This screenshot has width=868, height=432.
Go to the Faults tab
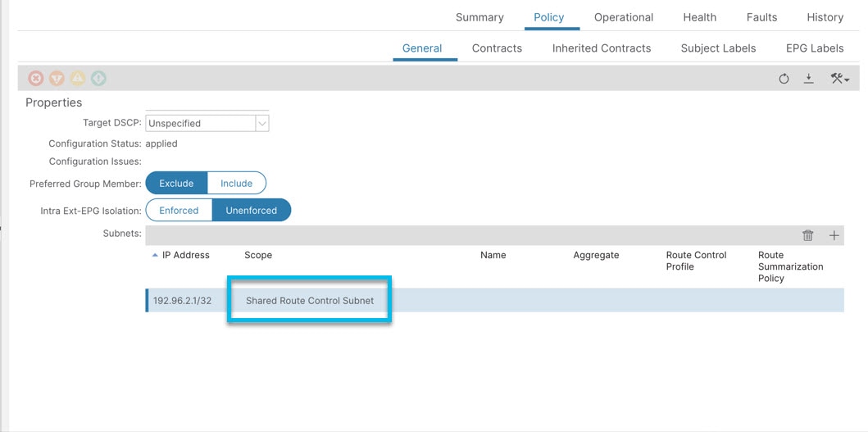pos(761,17)
